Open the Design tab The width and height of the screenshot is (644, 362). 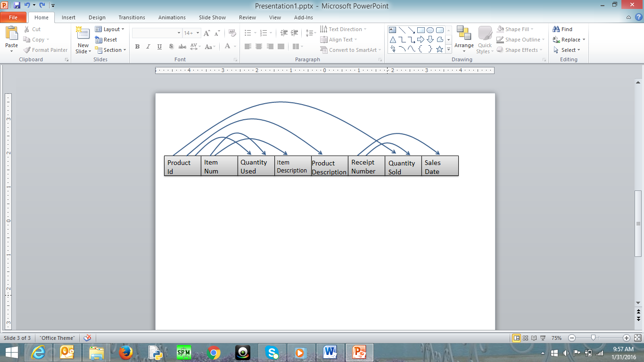tap(97, 17)
